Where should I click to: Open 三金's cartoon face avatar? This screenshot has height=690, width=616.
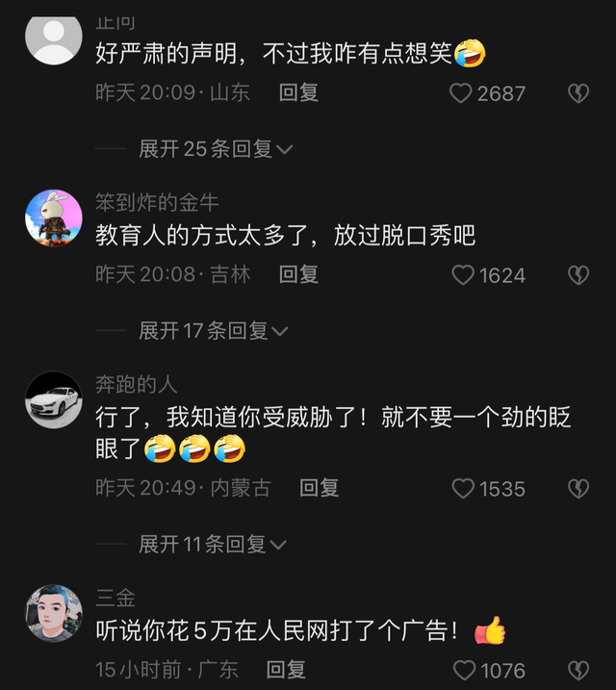tap(54, 613)
